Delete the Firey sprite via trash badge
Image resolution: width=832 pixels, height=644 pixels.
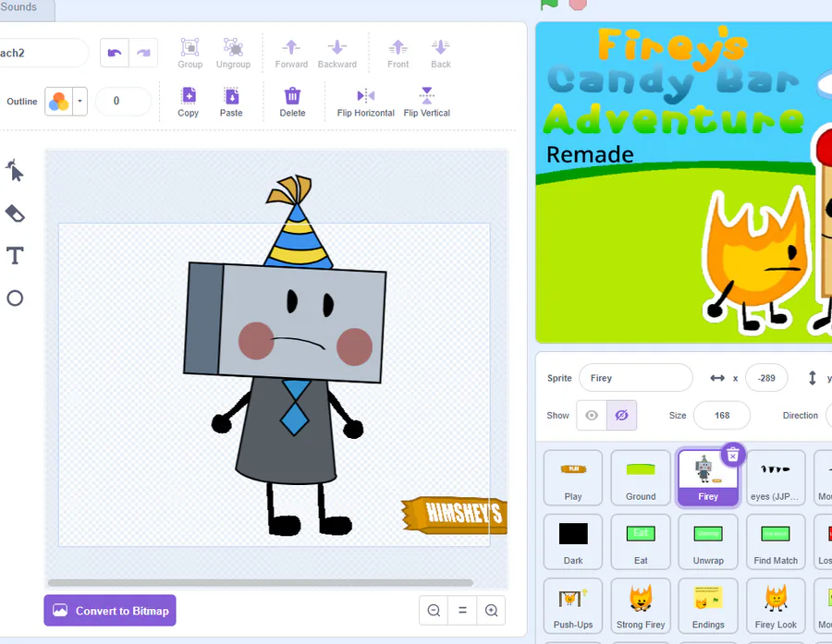tap(733, 456)
